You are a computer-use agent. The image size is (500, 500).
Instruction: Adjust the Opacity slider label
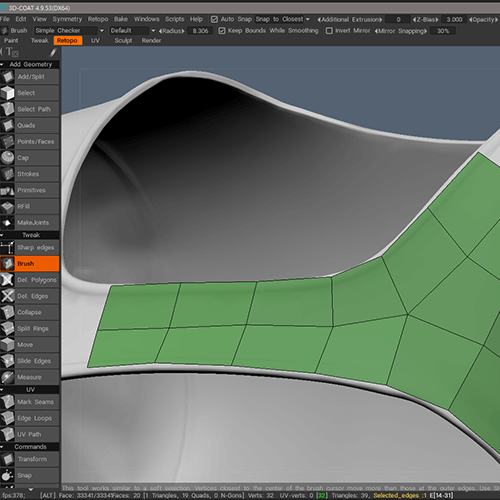(483, 19)
